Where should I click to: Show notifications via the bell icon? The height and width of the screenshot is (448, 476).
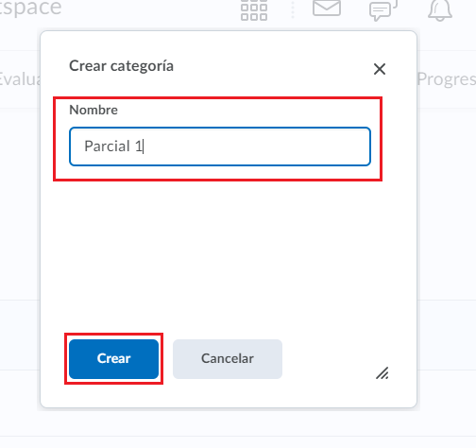click(x=440, y=10)
